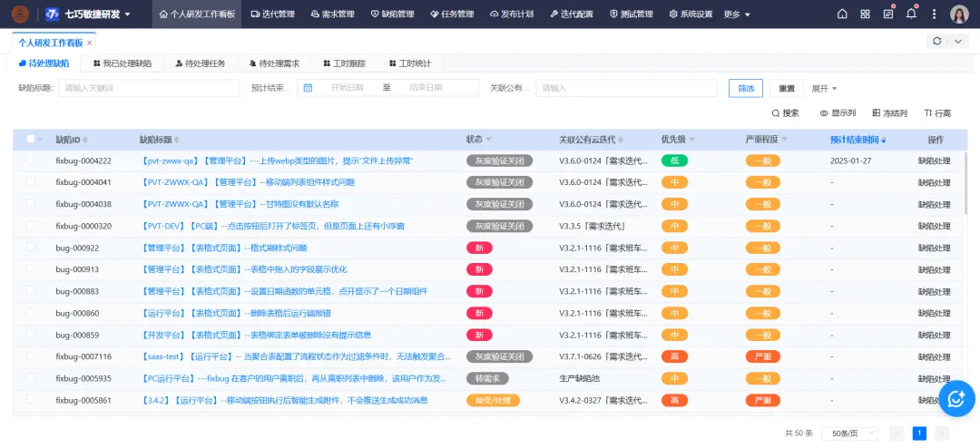
Task: Click the user avatar picture
Action: coord(959,15)
